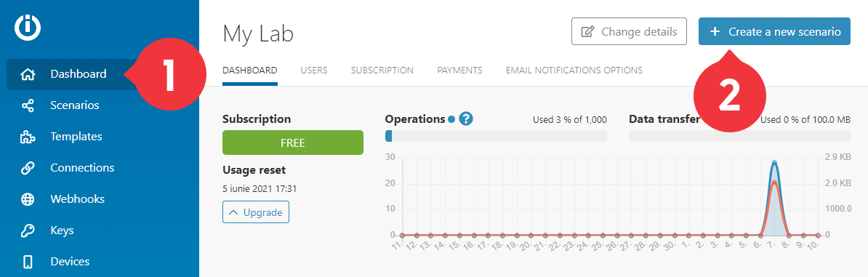Select the DASHBOARD tab
This screenshot has width=868, height=277.
(x=249, y=71)
